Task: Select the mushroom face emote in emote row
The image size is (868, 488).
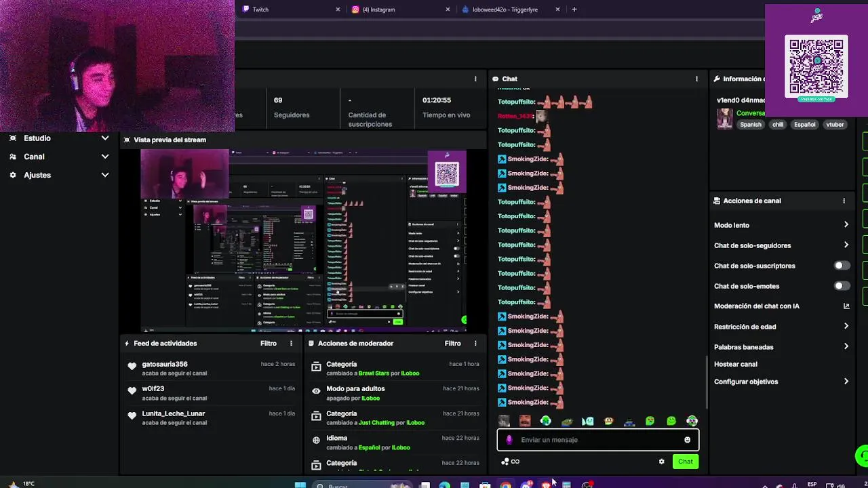Action: click(x=609, y=421)
